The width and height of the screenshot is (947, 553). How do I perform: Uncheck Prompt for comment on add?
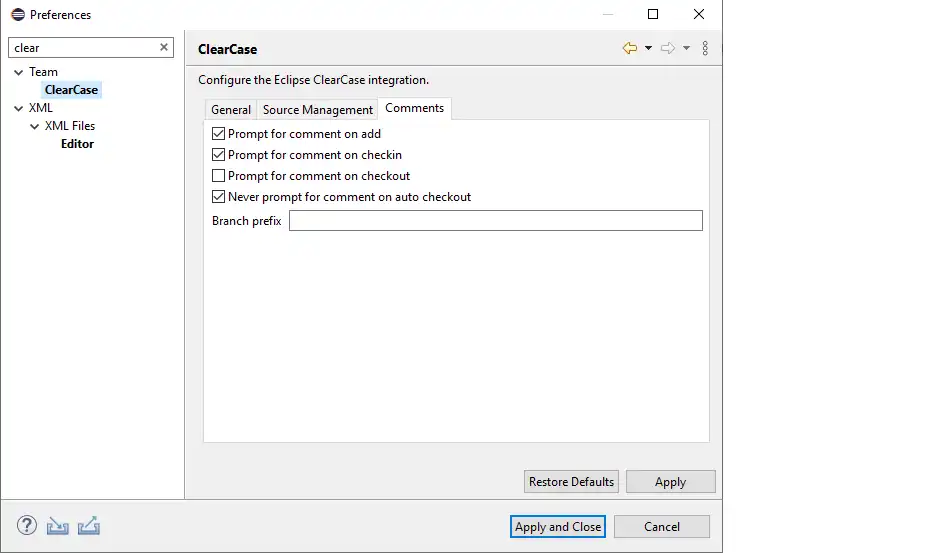(x=219, y=134)
